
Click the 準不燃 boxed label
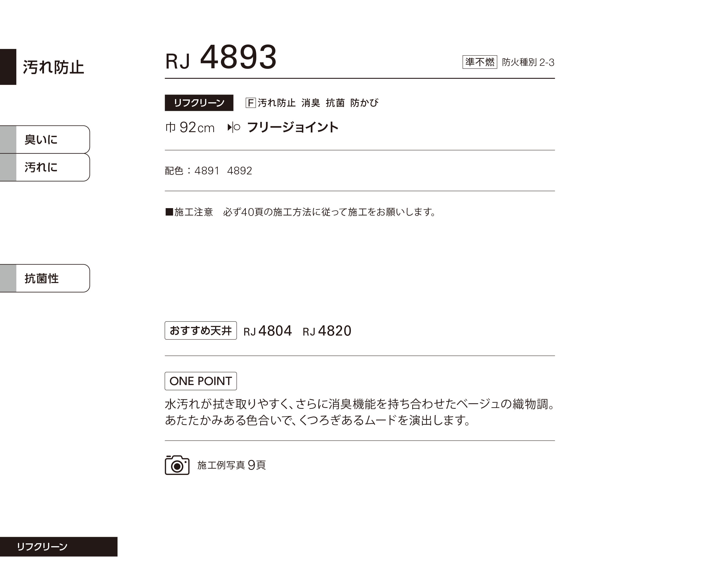click(x=479, y=62)
